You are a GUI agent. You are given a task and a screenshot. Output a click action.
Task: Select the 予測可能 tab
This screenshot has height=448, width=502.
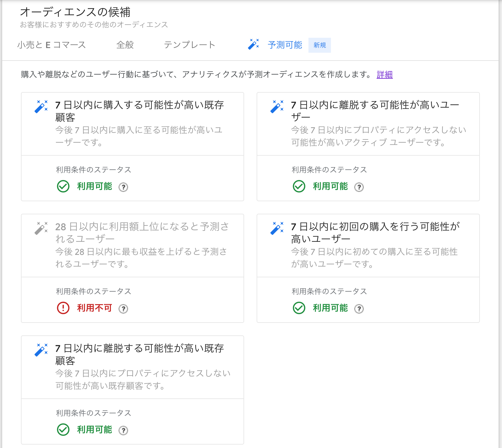tap(285, 45)
